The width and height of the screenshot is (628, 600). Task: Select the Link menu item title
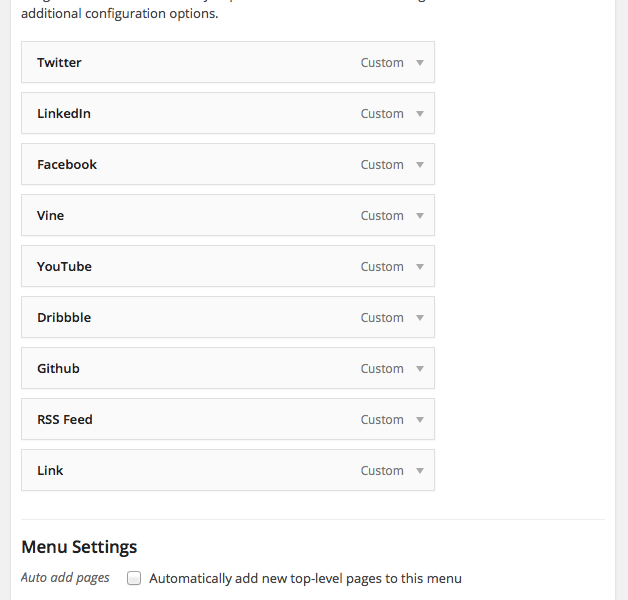coord(50,471)
